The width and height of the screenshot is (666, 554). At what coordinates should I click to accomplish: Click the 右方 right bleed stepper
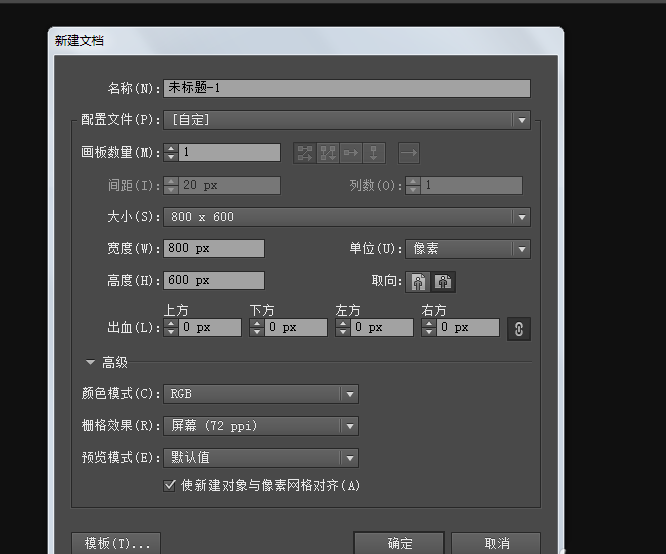pos(429,328)
